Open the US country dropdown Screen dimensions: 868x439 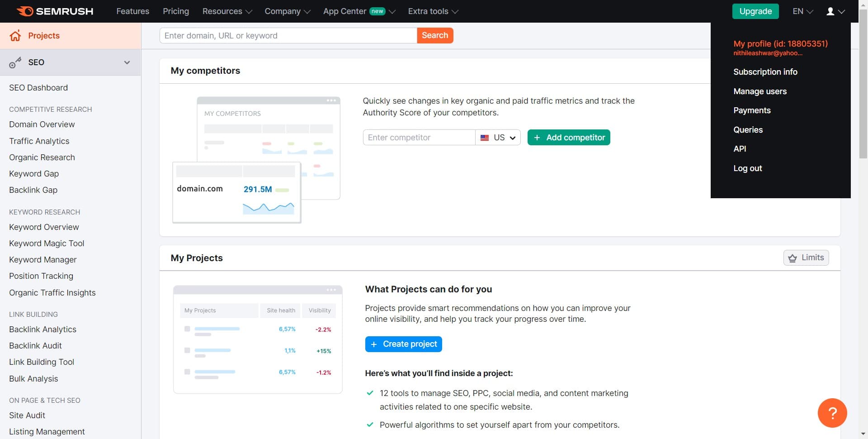click(498, 138)
